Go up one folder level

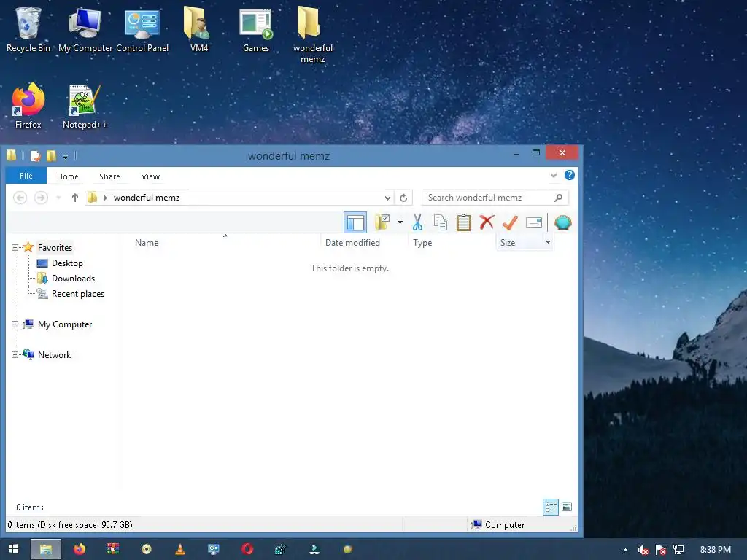75,198
